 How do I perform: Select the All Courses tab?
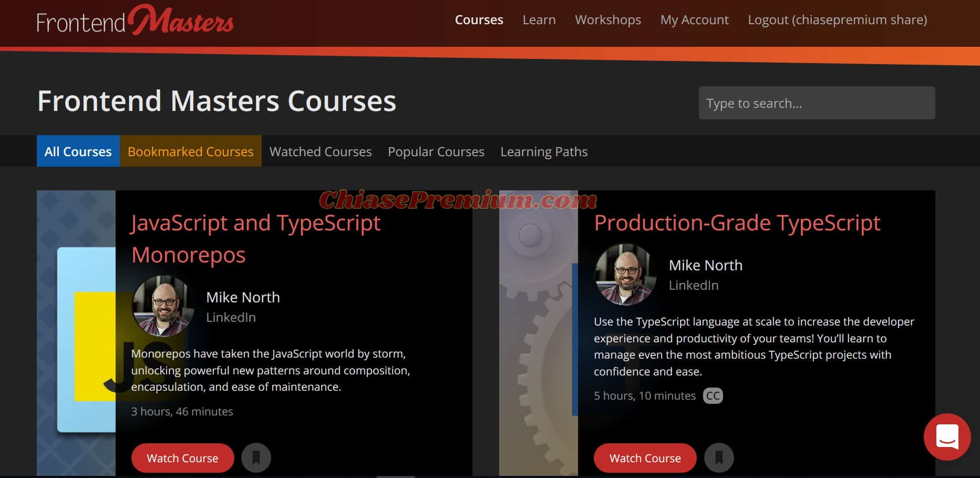tap(78, 151)
